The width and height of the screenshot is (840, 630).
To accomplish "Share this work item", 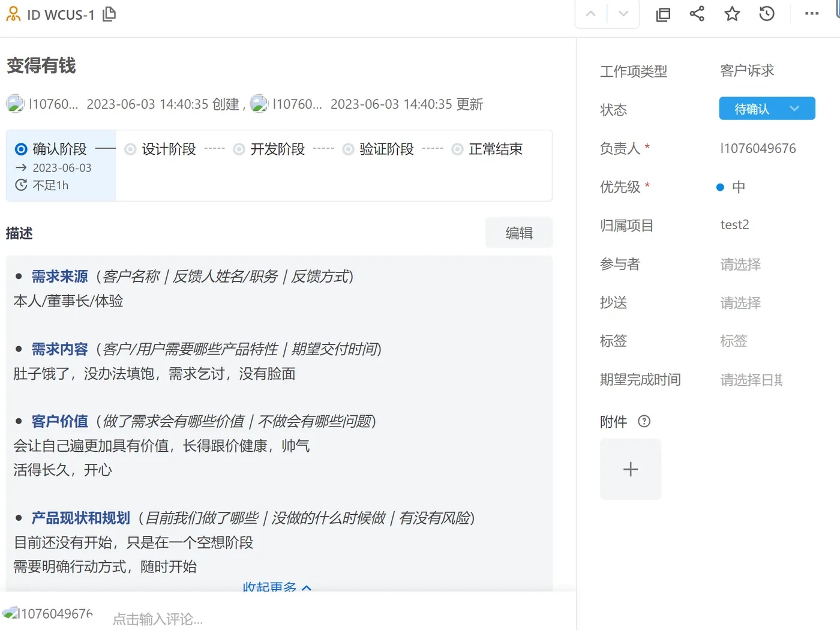I will tap(697, 14).
